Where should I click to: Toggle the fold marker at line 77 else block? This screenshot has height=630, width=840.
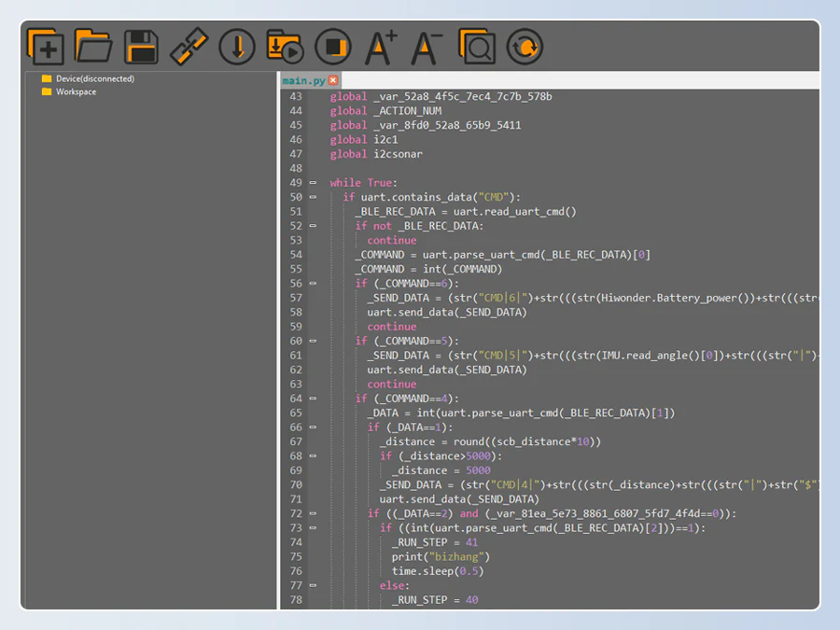[313, 585]
